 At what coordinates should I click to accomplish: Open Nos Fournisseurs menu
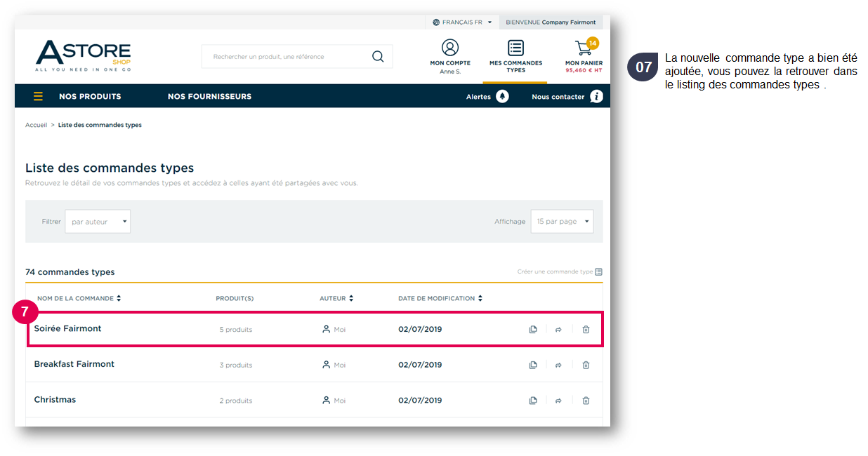coord(209,97)
